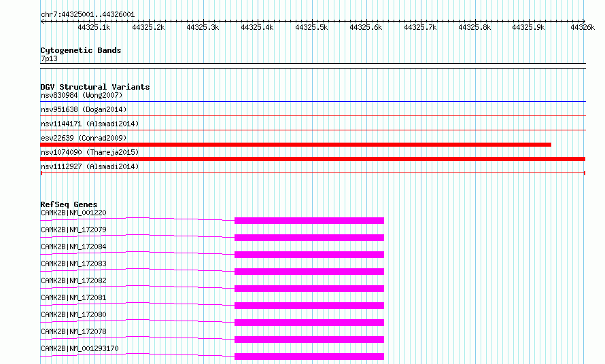Click ruler tick label 44325.6k
Screen dimensions: 605x364
pyautogui.click(x=366, y=27)
